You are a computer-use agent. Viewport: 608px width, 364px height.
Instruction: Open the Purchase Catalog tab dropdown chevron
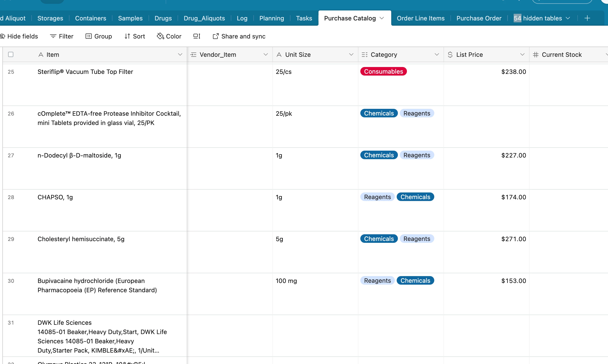click(x=381, y=18)
